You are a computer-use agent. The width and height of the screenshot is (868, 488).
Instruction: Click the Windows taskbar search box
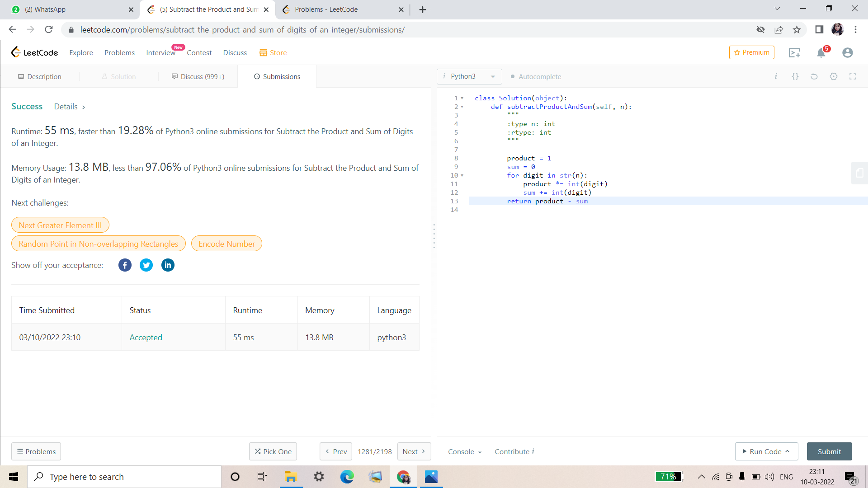pyautogui.click(x=124, y=477)
